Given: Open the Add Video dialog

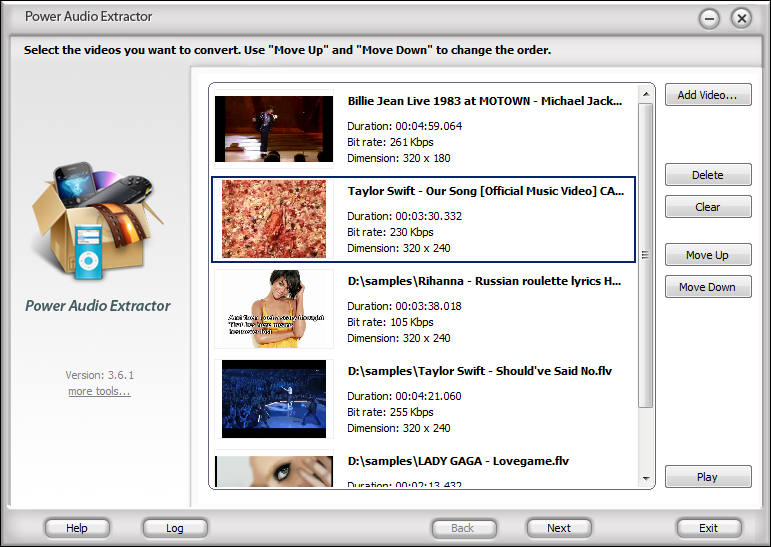Looking at the screenshot, I should click(x=708, y=94).
